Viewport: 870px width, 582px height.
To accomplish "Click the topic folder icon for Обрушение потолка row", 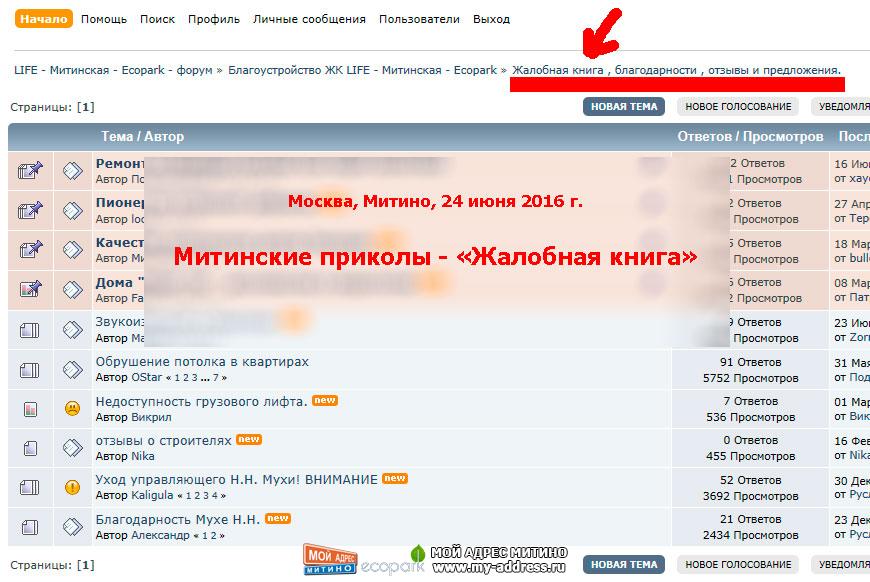I will tap(30, 370).
